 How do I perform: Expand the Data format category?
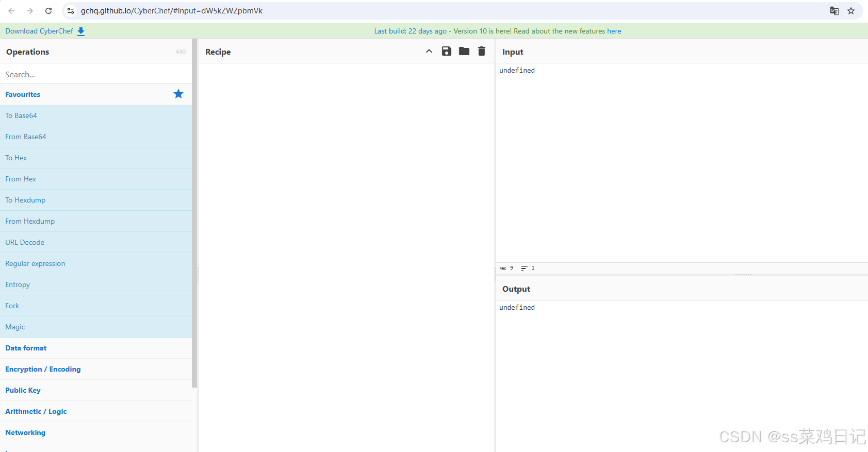click(x=96, y=348)
